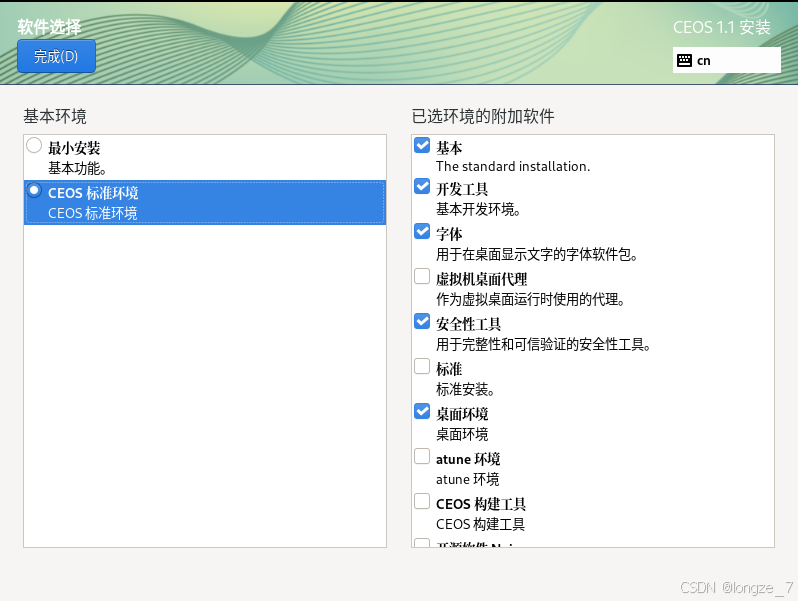Enable the atune 环境 checkbox
Image resolution: width=798 pixels, height=601 pixels.
422,456
